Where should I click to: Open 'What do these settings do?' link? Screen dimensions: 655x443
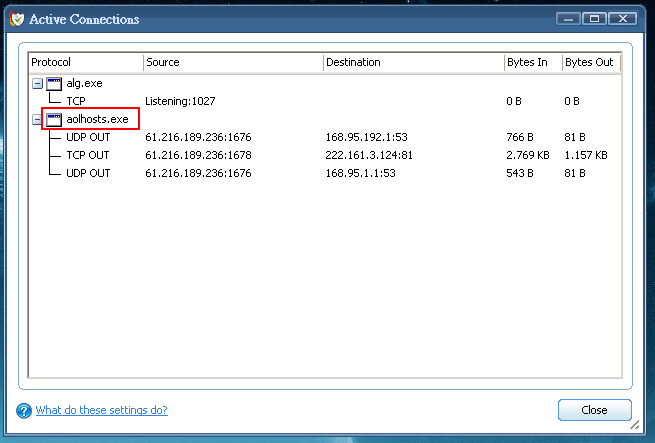(x=102, y=410)
